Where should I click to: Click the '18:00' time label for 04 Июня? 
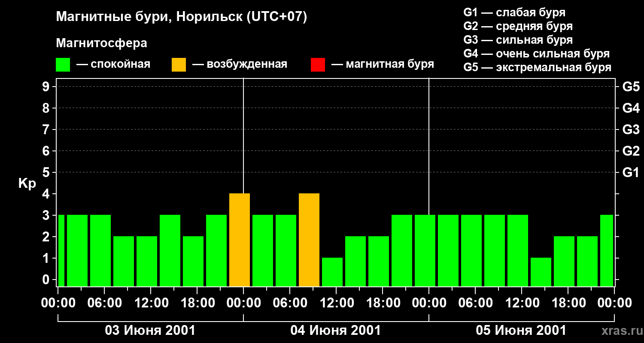pos(383,303)
